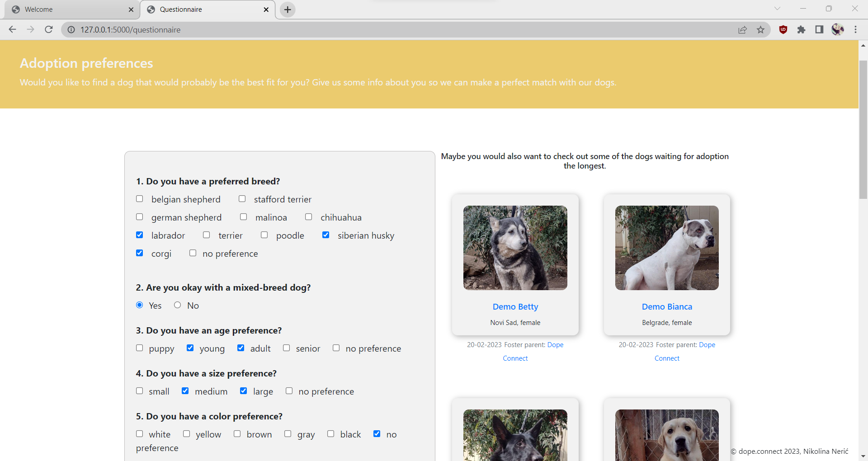Check the senior age preference

tap(286, 348)
